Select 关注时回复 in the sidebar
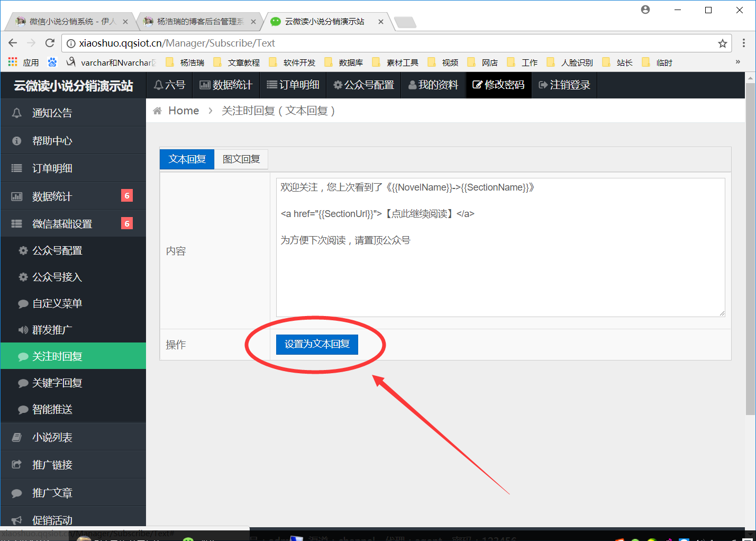This screenshot has height=541, width=756. (x=73, y=356)
